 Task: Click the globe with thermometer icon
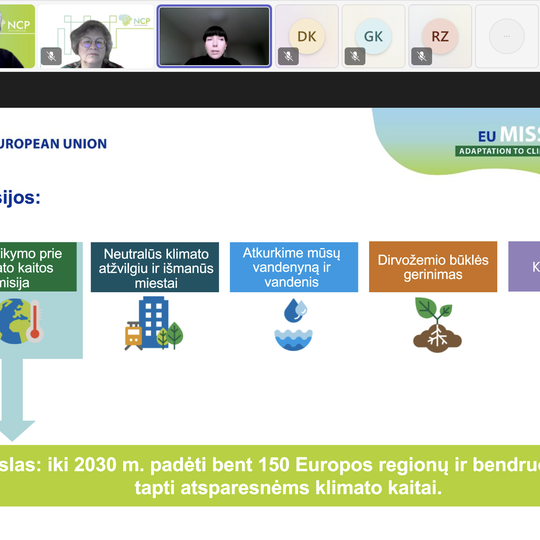[x=21, y=321]
